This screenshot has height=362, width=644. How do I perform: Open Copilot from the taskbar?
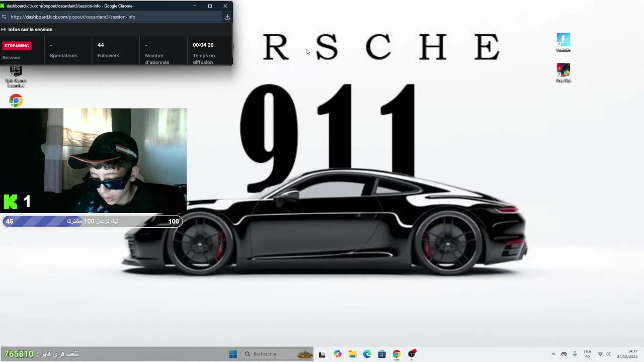(338, 354)
